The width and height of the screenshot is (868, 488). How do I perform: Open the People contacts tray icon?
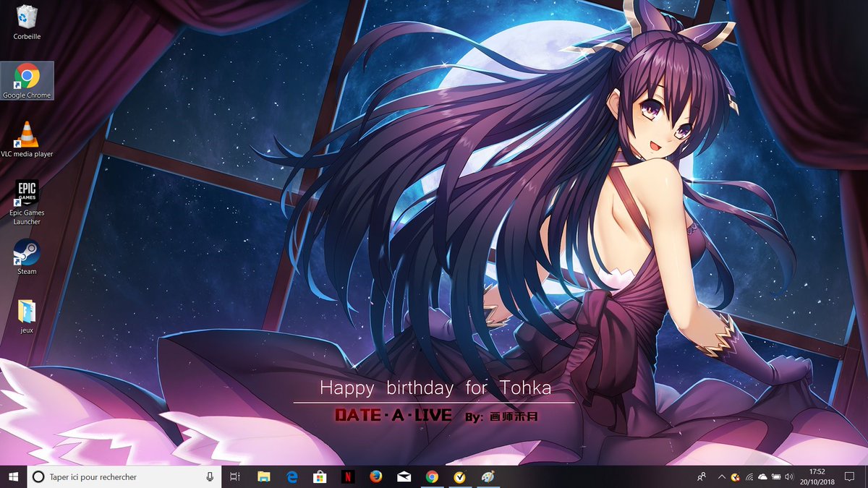tap(701, 476)
